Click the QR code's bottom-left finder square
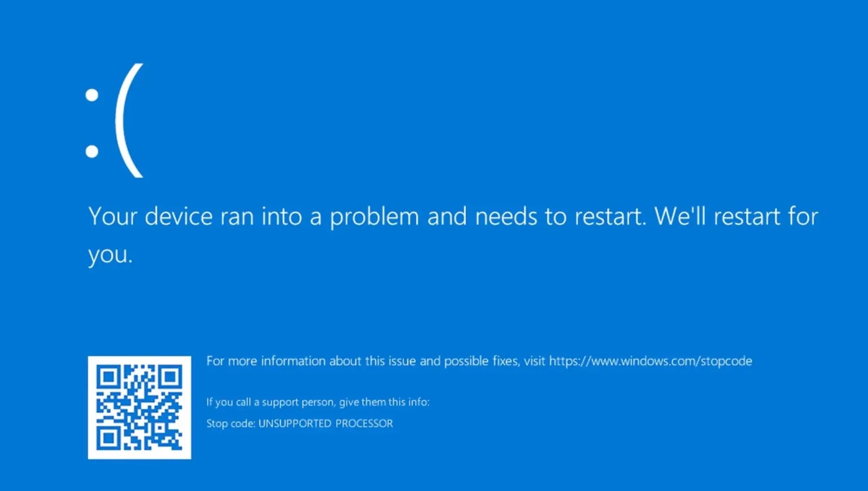The height and width of the screenshot is (491, 868). (108, 438)
